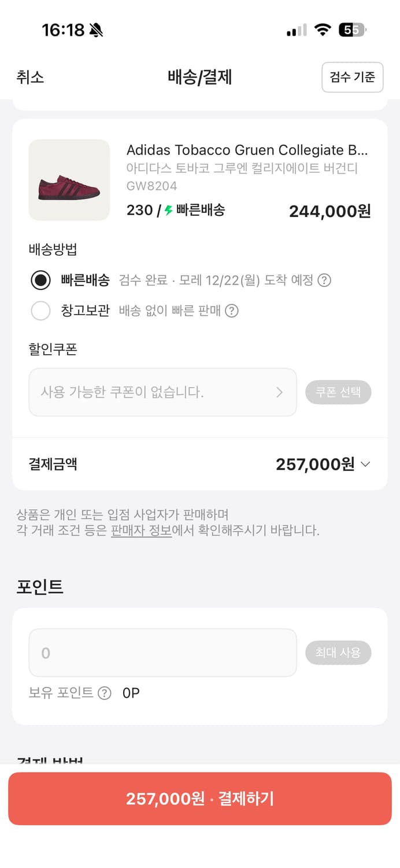Select the 창고보관 storage option
Image resolution: width=400 pixels, height=868 pixels.
[x=40, y=311]
